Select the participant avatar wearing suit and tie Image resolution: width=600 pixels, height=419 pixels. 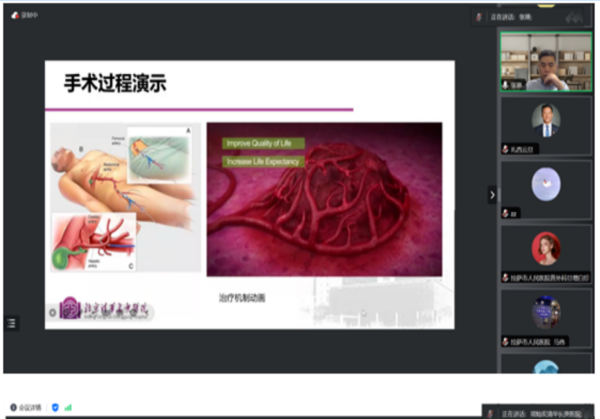[545, 119]
